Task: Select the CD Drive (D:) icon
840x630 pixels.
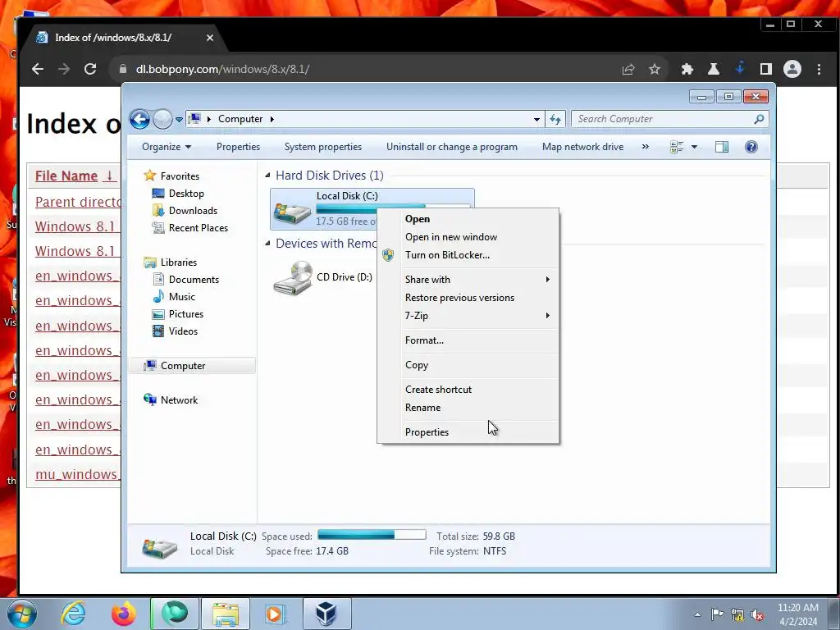Action: click(x=293, y=278)
